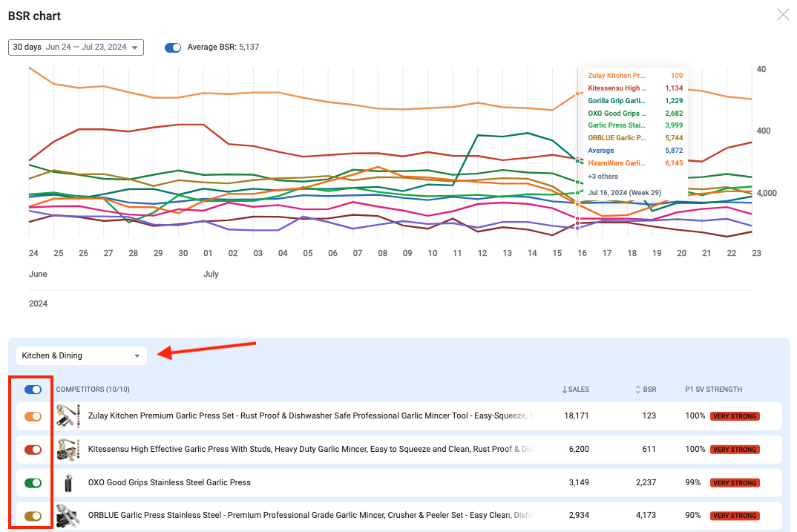
Task: Click the 24 June date label on x-axis
Action: click(33, 253)
